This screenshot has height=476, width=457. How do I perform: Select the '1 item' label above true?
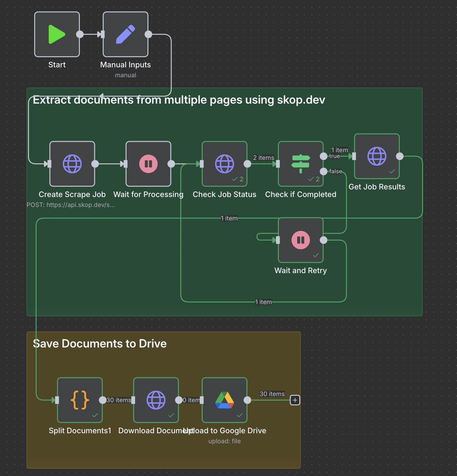point(339,150)
